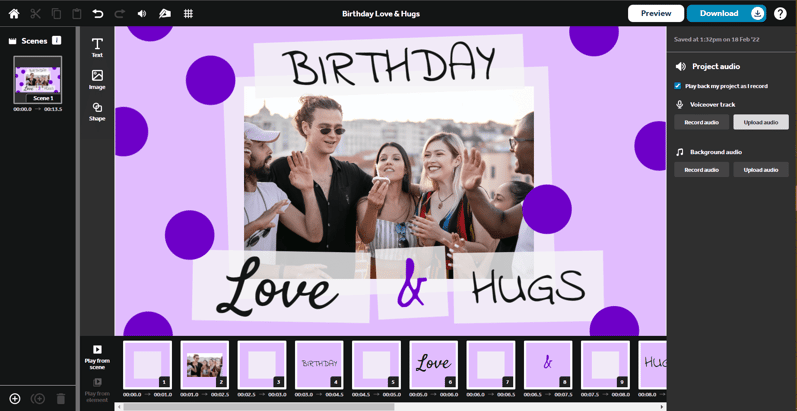Select timeline element 6 Love text
Viewport: 797px width, 411px height.
coord(434,365)
